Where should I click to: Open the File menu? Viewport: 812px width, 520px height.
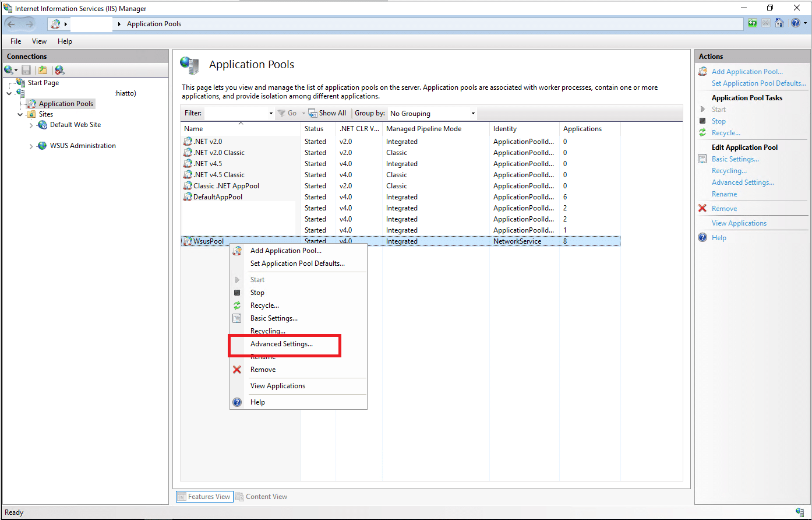pyautogui.click(x=16, y=41)
